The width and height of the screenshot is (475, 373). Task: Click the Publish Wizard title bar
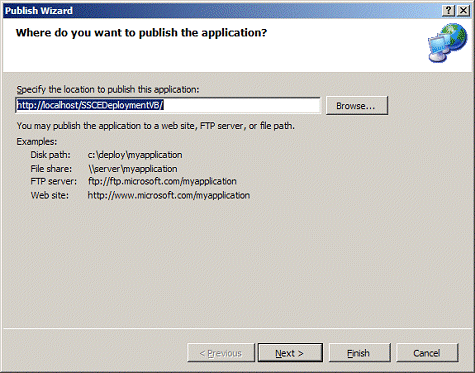pos(220,11)
